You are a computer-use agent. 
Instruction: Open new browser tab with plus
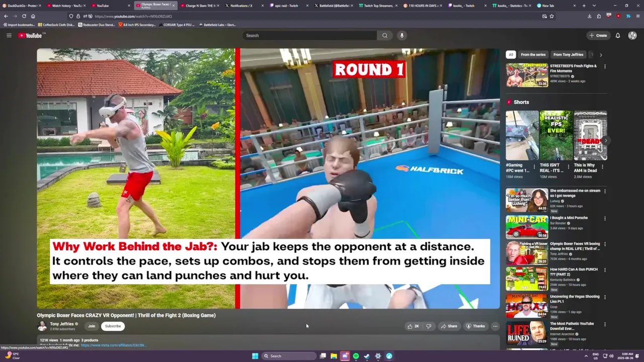[584, 6]
